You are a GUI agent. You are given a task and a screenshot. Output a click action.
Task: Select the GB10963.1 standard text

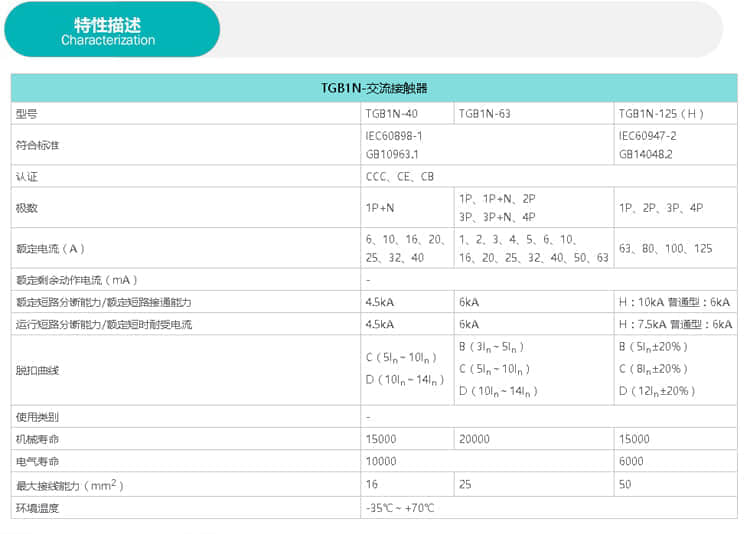coord(392,155)
